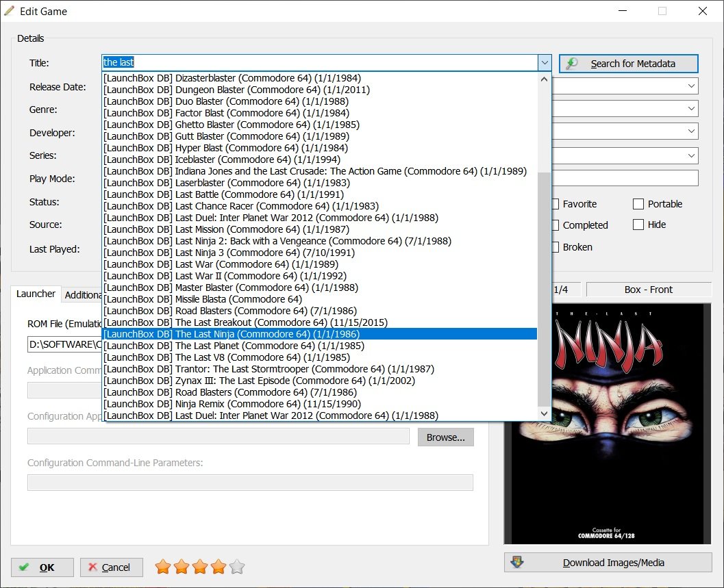Open the Developer dropdown arrow
The image size is (724, 588).
[x=691, y=131]
